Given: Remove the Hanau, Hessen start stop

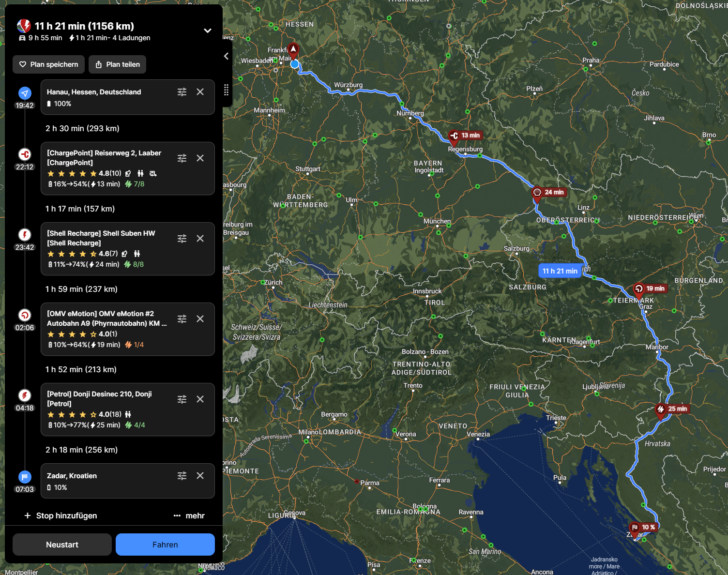Looking at the screenshot, I should 200,92.
